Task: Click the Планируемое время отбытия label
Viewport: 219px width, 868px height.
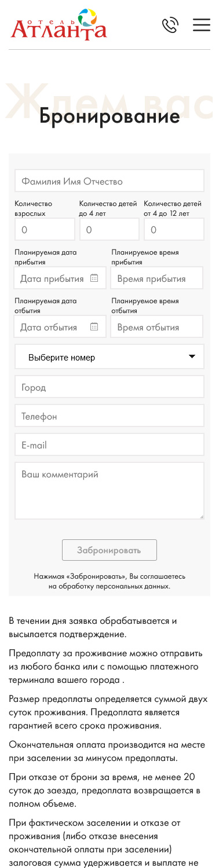Action: (145, 306)
